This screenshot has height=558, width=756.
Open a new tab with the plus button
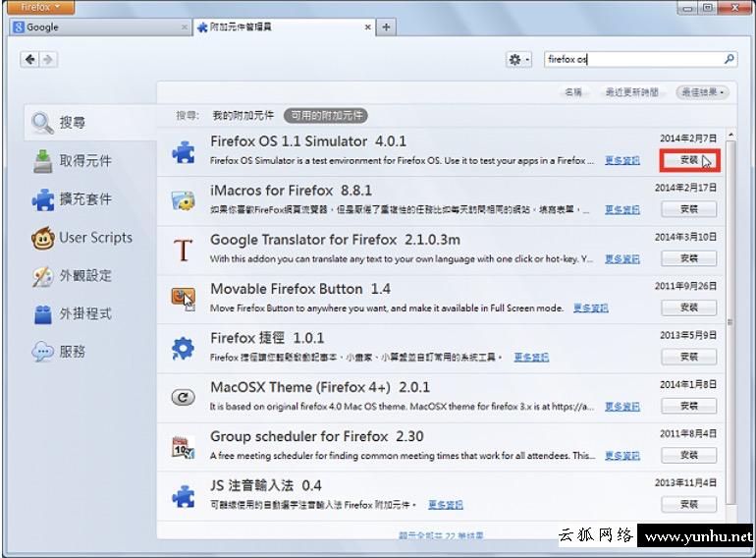(386, 27)
